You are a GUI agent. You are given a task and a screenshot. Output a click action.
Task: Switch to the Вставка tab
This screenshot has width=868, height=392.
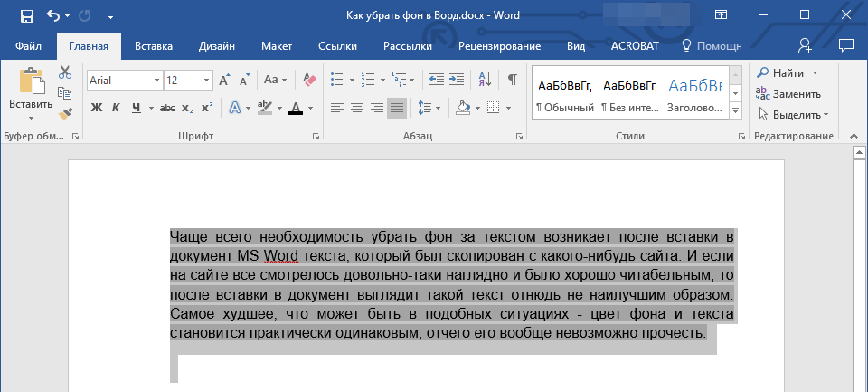[x=154, y=46]
